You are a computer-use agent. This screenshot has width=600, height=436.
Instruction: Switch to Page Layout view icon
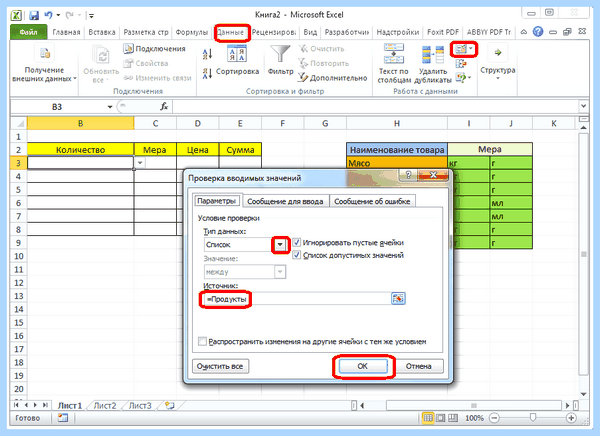point(440,418)
